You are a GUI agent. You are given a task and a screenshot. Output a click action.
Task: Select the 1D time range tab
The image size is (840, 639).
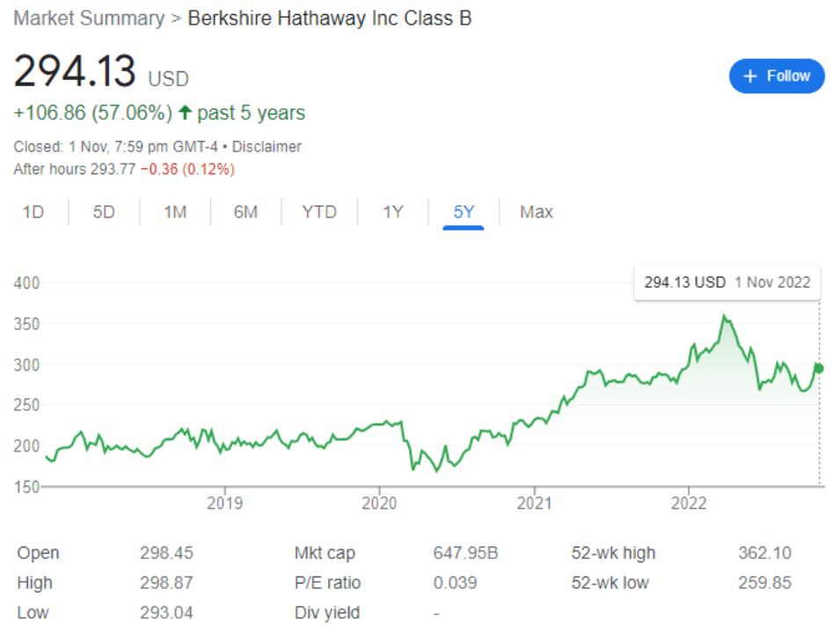33,212
